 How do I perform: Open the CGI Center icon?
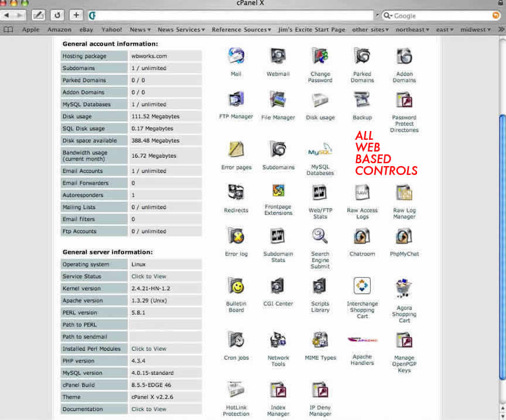[278, 286]
